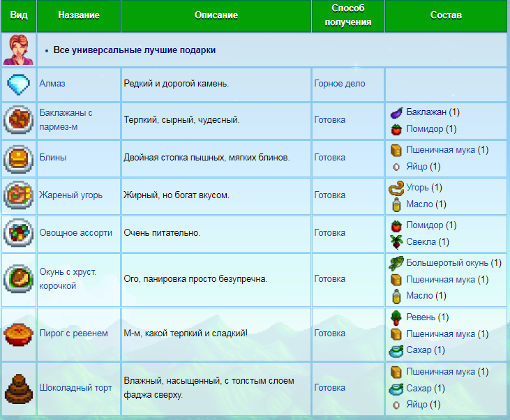This screenshot has height=420, width=510.
Task: Click the Fried Eel dish icon
Action: [x=19, y=195]
